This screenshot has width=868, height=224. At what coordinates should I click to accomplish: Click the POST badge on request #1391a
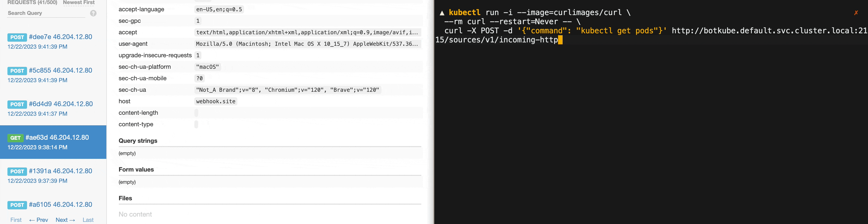point(17,172)
